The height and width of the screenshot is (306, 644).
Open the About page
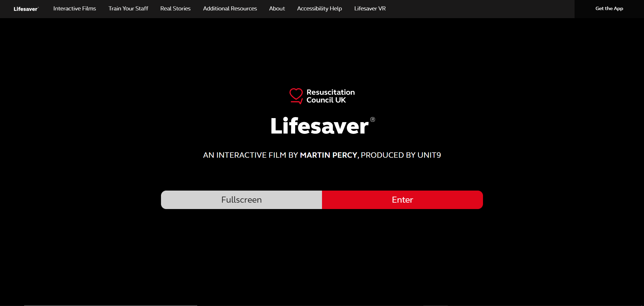click(277, 8)
